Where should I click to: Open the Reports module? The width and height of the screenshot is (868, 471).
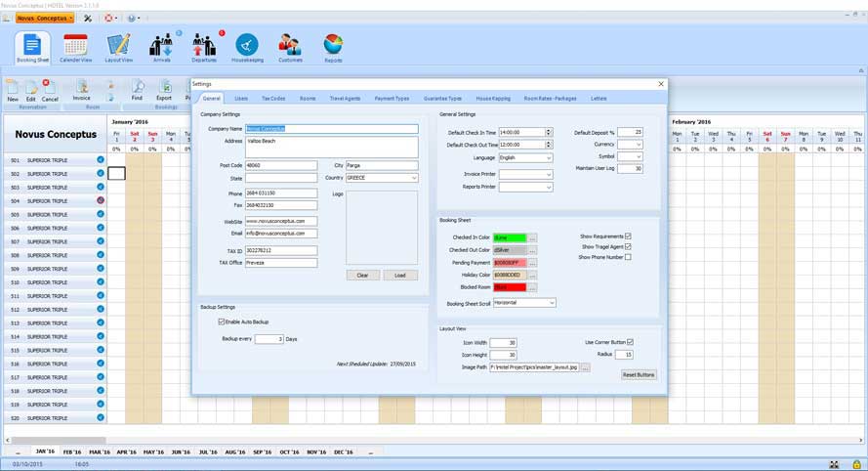[333, 48]
